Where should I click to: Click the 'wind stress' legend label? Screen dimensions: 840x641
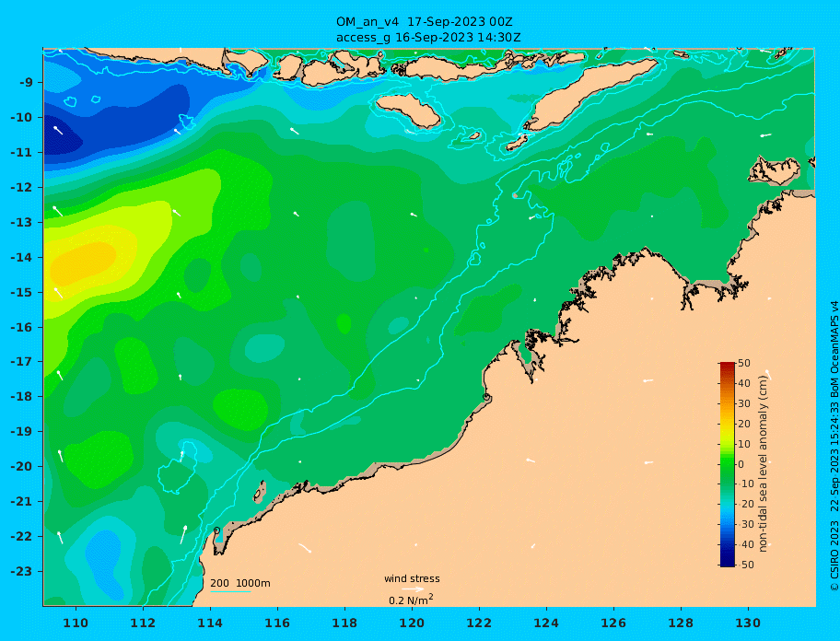coord(412,578)
